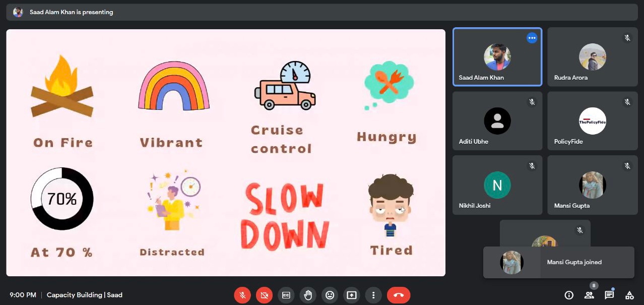The image size is (644, 305).
Task: Click Nikhil Joshi green N avatar
Action: tap(497, 185)
